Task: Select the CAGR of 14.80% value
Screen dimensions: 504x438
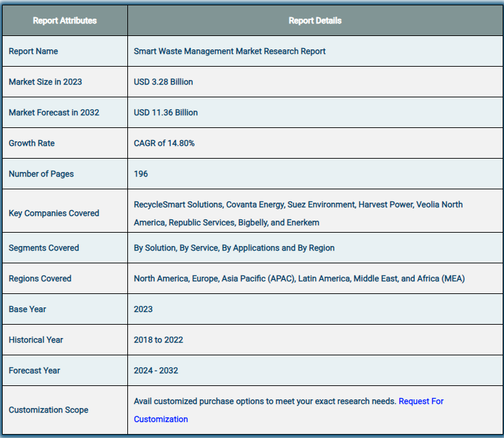Action: (x=164, y=143)
